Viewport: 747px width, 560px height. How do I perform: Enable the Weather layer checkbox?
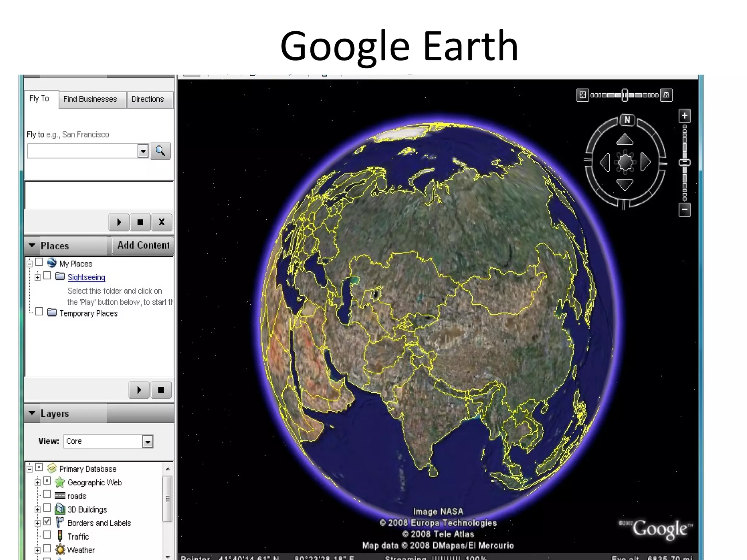tap(47, 548)
